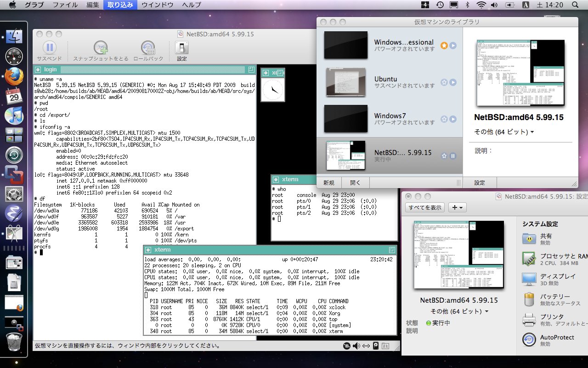Click the network adapter status icon in VM bar
The image size is (588, 368).
[366, 346]
